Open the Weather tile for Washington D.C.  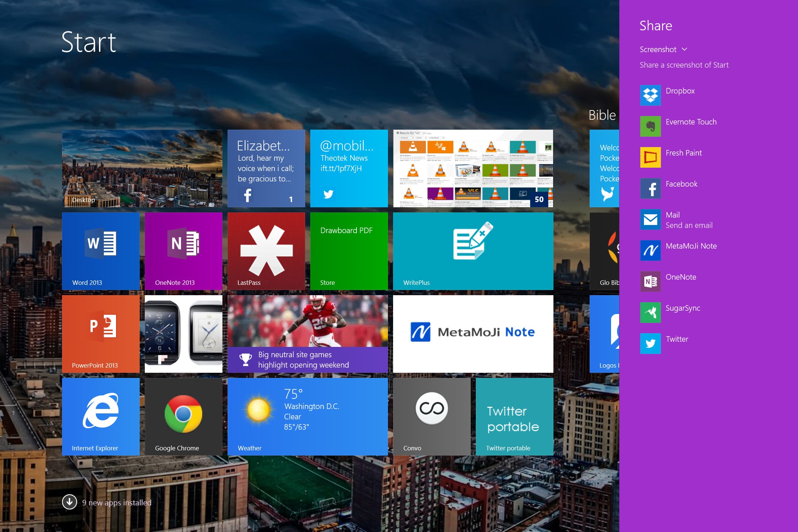click(x=308, y=417)
